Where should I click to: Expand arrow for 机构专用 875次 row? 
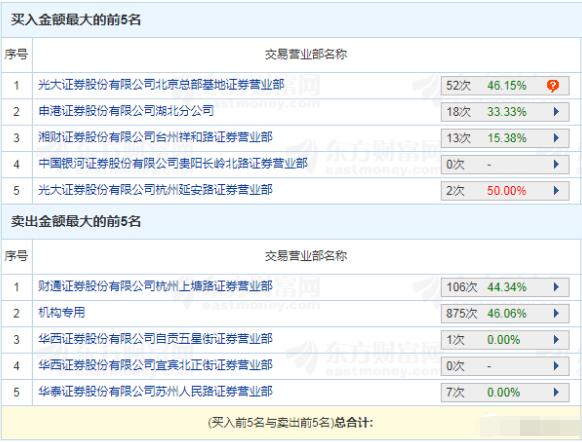click(x=556, y=314)
